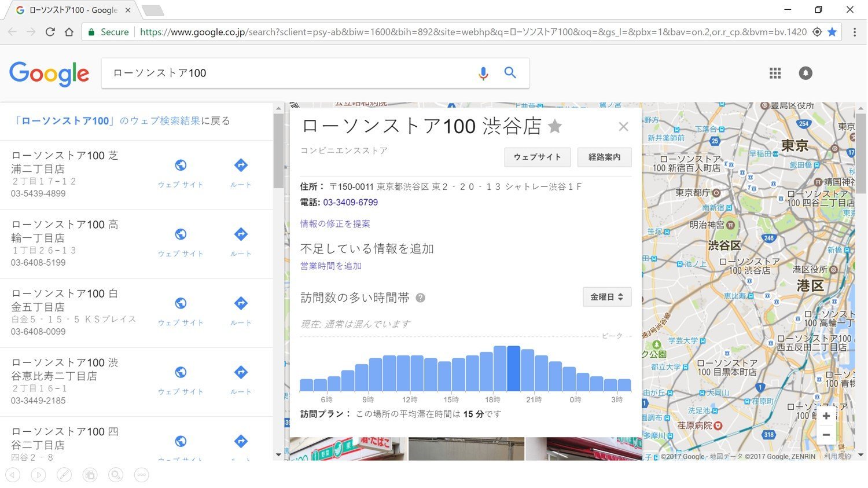Image resolution: width=868 pixels, height=488 pixels.
Task: Click 営業時間を追加 link
Action: pyautogui.click(x=330, y=266)
